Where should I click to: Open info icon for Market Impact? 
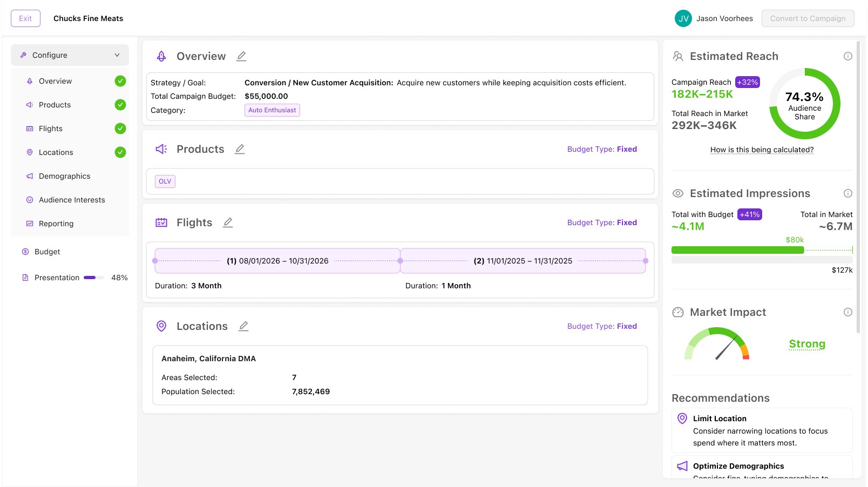pos(848,312)
